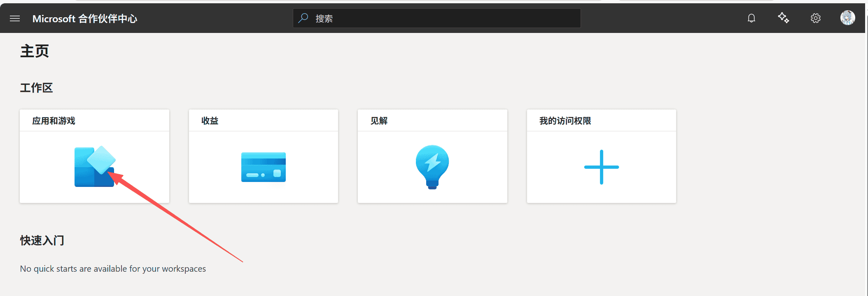Open the user account avatar
868x296 pixels.
pos(847,18)
